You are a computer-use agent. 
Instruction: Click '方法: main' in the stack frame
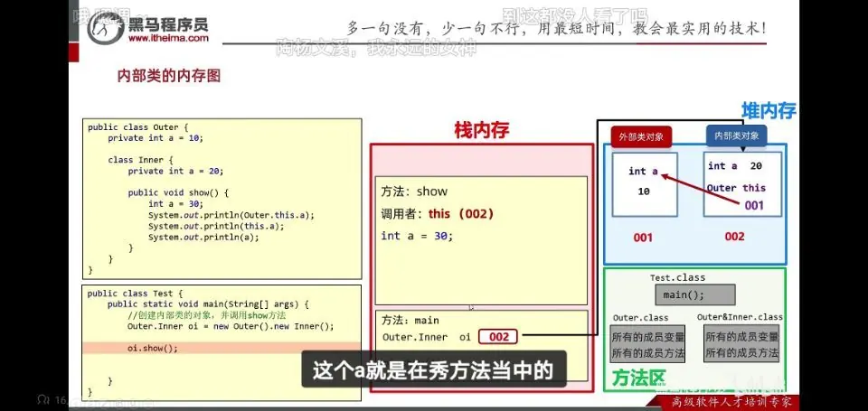[410, 321]
